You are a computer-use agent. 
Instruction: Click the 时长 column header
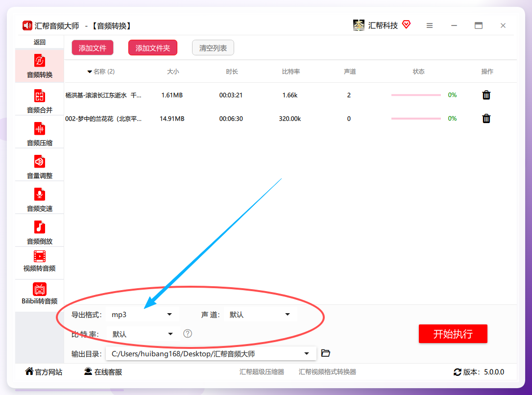click(x=232, y=72)
